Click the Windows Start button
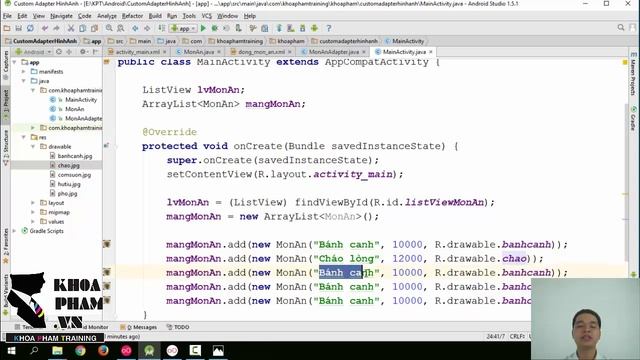Image resolution: width=640 pixels, height=360 pixels. tap(11, 351)
